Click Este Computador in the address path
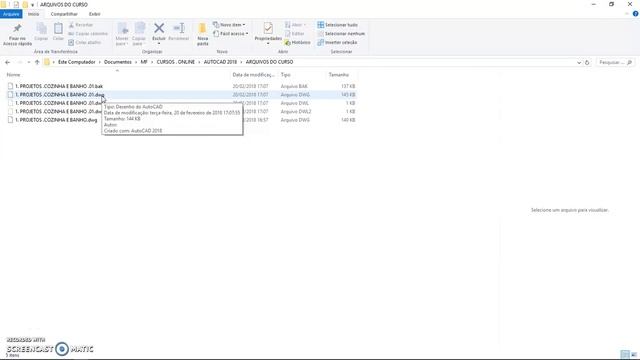Image resolution: width=640 pixels, height=360 pixels. [x=77, y=62]
